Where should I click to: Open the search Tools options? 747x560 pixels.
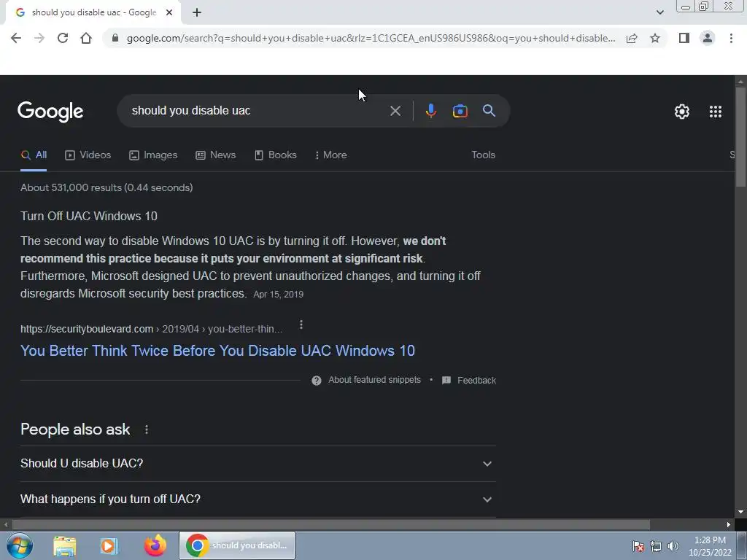[x=483, y=155]
